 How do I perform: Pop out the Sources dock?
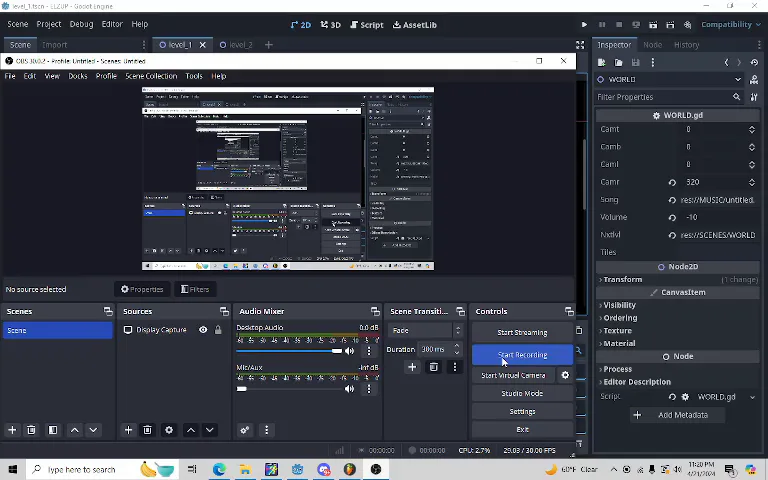tap(224, 311)
